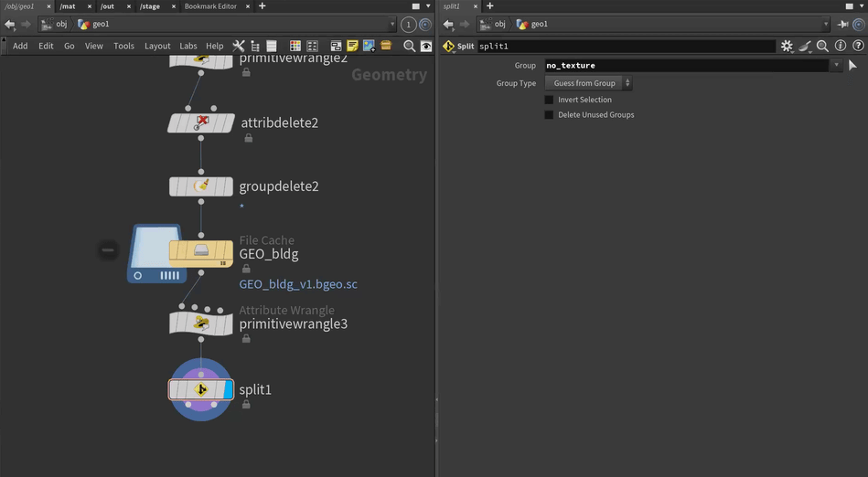Viewport: 868px width, 477px height.
Task: Enable the Invert Selection checkbox
Action: [549, 100]
